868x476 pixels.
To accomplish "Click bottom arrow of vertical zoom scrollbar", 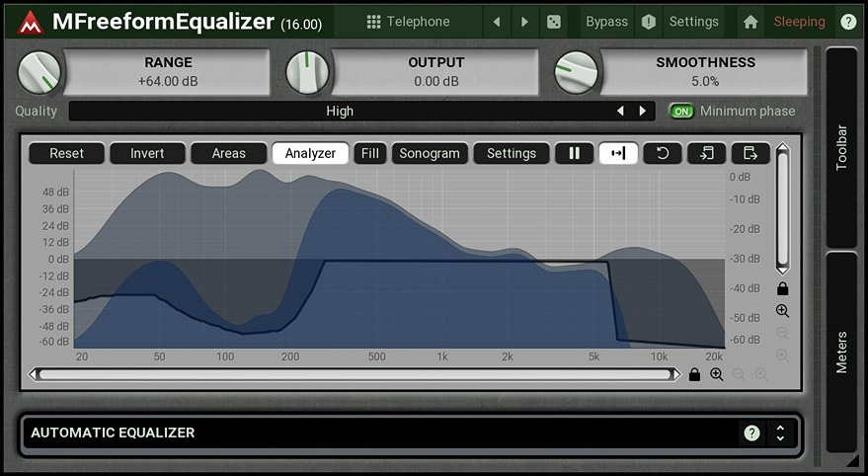I will click(782, 271).
